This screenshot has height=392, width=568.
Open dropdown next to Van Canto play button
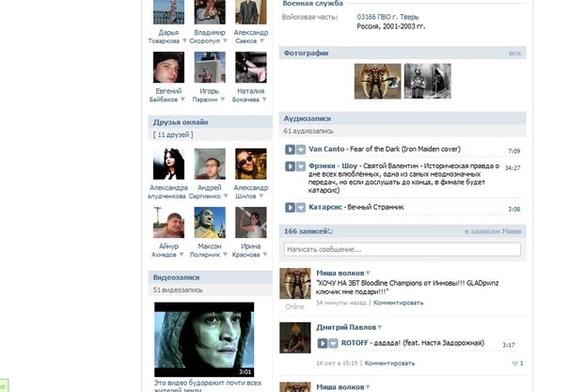301,150
